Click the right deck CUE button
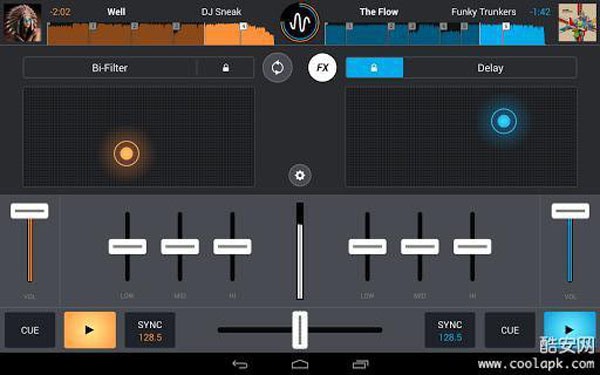 click(x=510, y=330)
